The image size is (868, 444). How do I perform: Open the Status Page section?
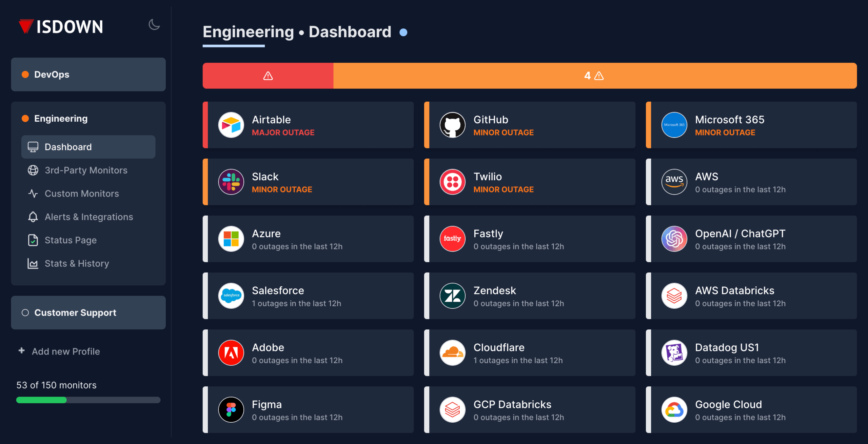[88, 240]
